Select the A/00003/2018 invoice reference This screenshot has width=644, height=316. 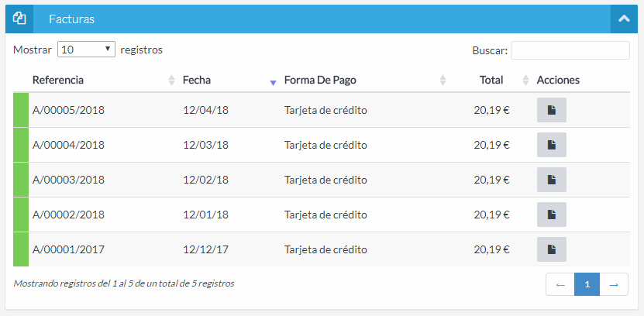pyautogui.click(x=68, y=180)
